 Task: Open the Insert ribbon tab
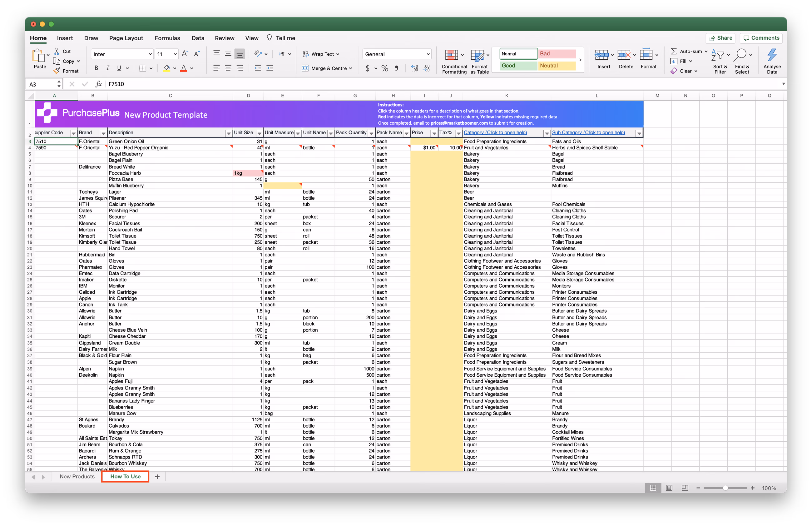pos(65,38)
